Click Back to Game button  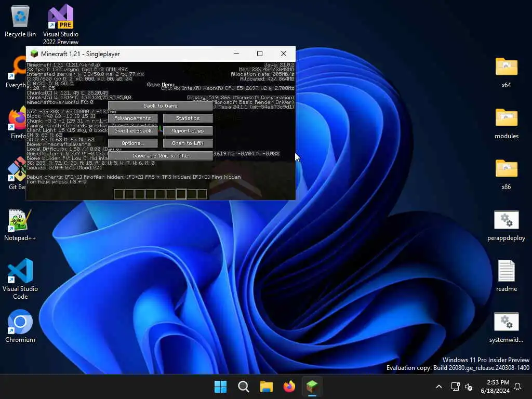[160, 106]
